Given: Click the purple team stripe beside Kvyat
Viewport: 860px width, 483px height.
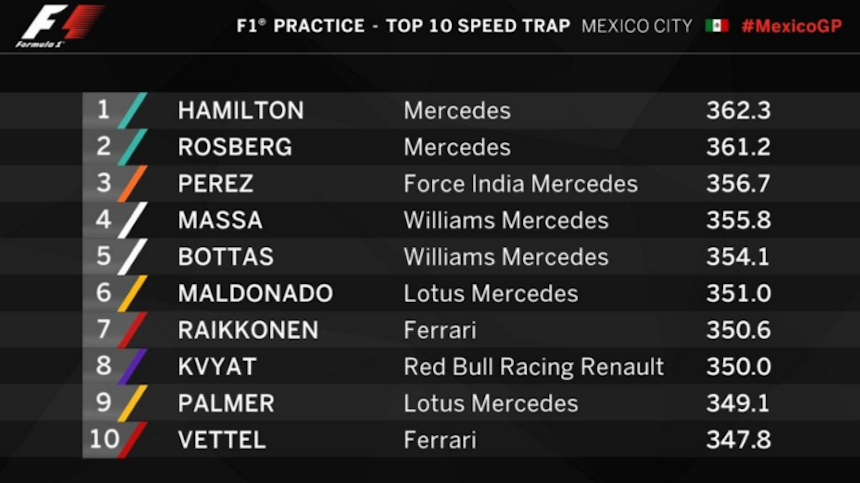Looking at the screenshot, I should (x=133, y=366).
